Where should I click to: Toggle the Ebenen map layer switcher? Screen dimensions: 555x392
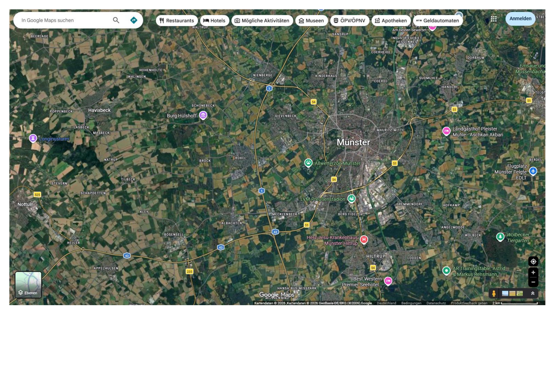coord(28,285)
